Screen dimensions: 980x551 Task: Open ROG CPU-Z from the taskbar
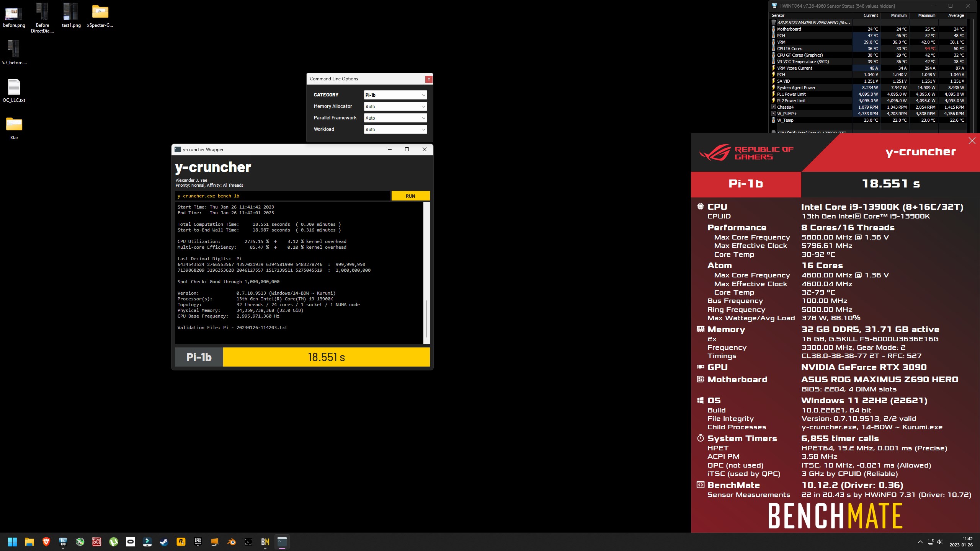coord(97,542)
